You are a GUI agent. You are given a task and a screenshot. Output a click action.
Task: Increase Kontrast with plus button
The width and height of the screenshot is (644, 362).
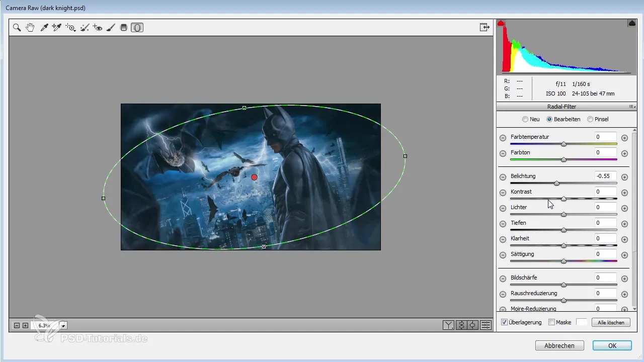click(624, 193)
